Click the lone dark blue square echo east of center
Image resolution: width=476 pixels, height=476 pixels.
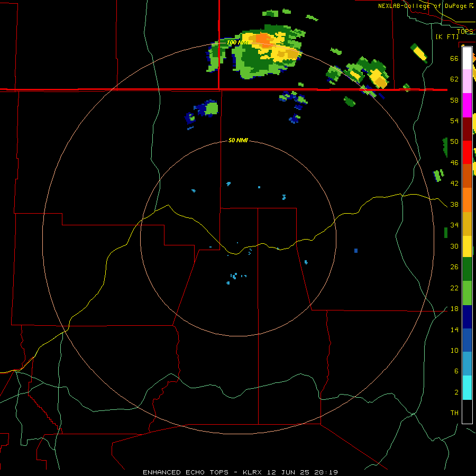[356, 251]
